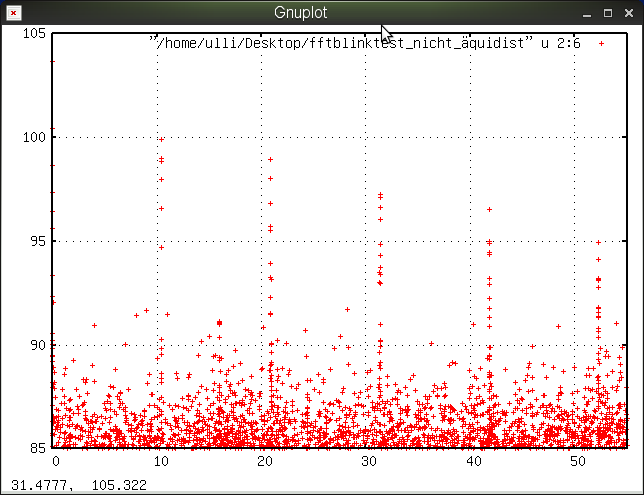Click the 105 label on the y-axis

click(33, 33)
